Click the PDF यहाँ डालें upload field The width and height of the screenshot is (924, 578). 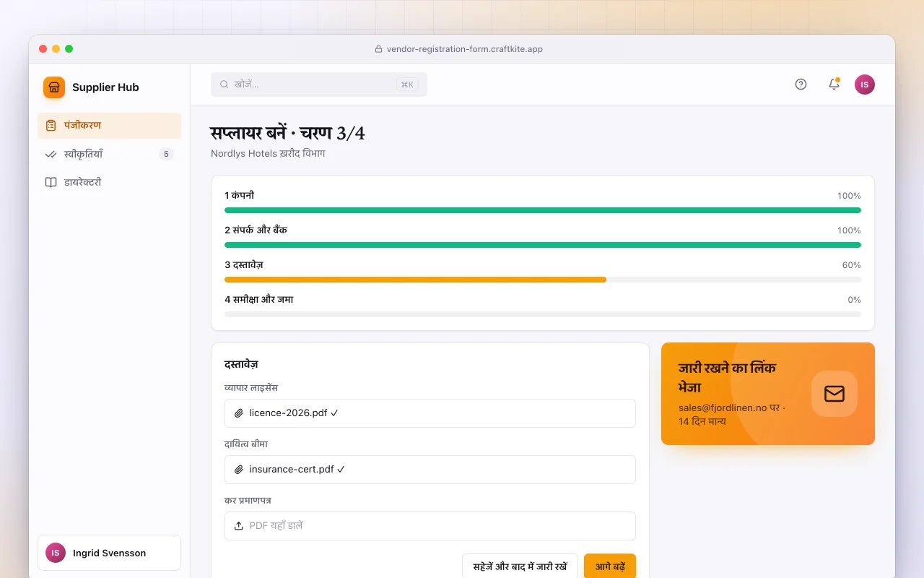[x=430, y=526]
